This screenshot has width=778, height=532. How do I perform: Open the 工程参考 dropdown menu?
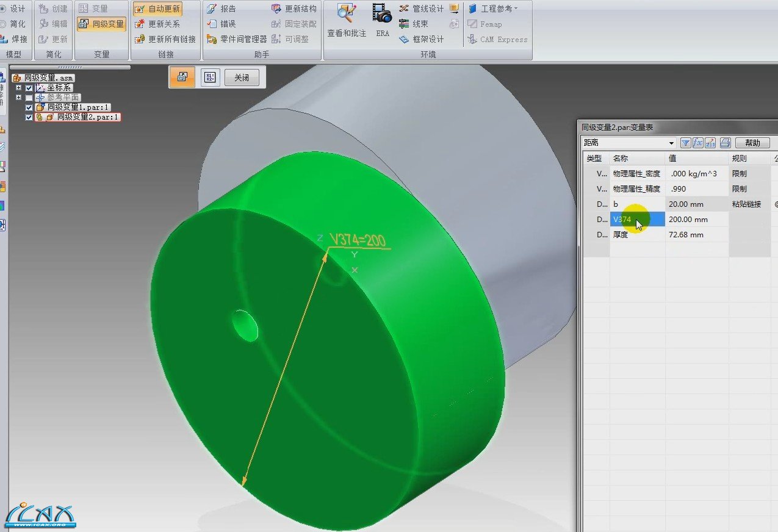(x=493, y=9)
